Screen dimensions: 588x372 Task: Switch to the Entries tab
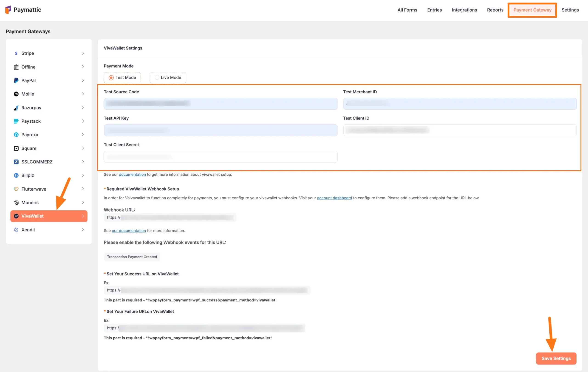pyautogui.click(x=434, y=10)
